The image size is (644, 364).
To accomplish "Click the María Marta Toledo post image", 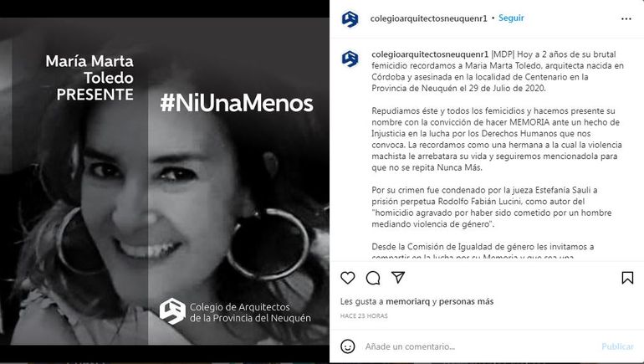I will click(x=164, y=182).
